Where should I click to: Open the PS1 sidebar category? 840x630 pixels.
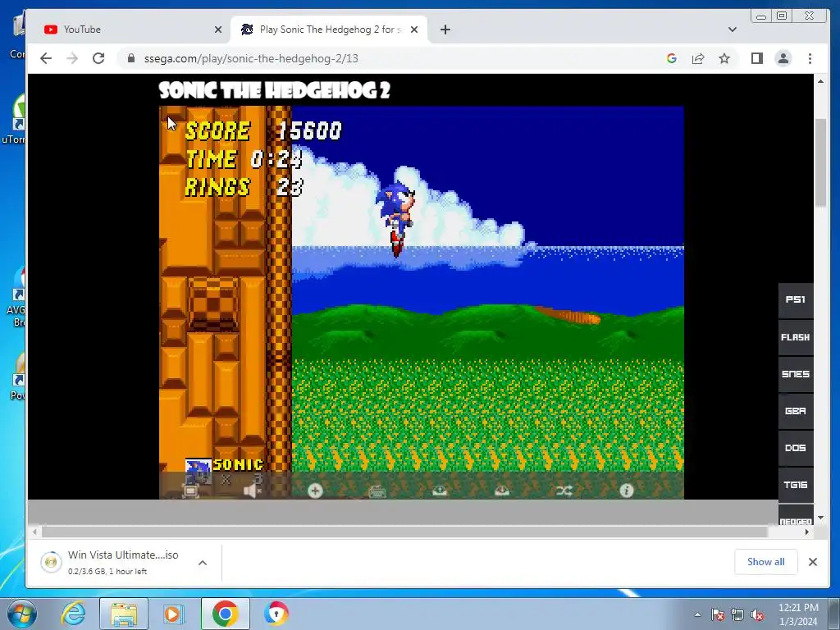coord(796,299)
